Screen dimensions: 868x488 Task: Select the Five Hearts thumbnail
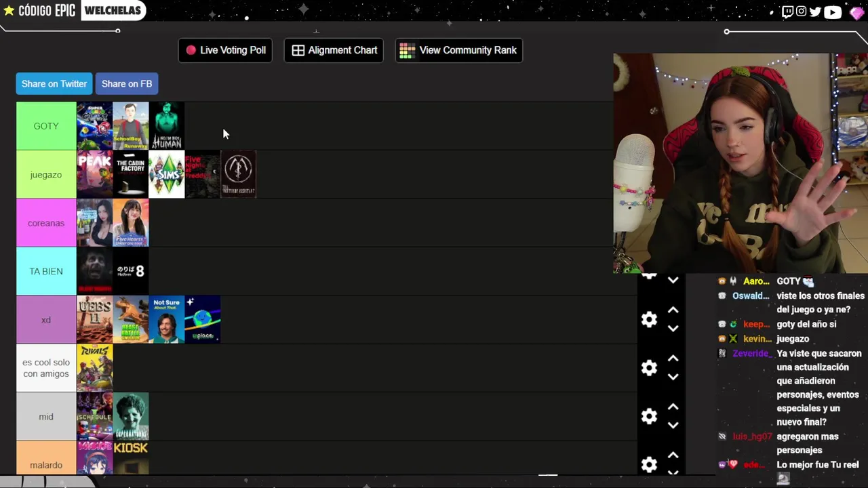(x=130, y=223)
